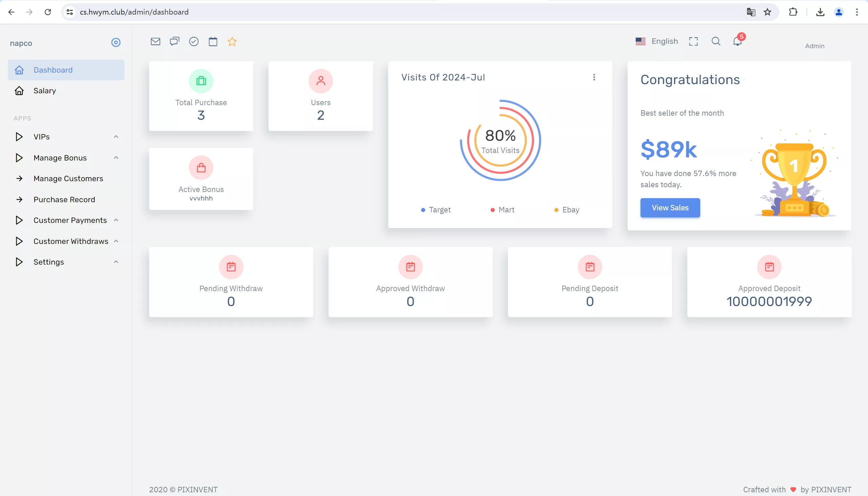Click the View Sales button

pos(670,208)
